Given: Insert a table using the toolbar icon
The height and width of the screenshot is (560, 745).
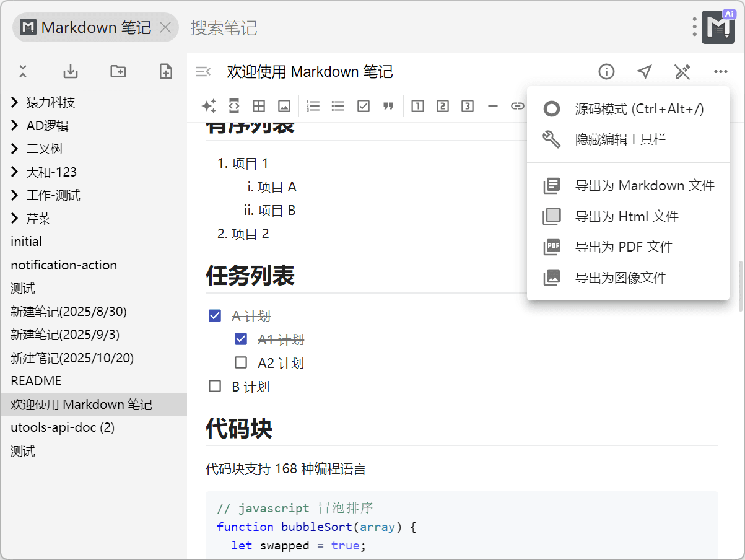Looking at the screenshot, I should (x=259, y=106).
